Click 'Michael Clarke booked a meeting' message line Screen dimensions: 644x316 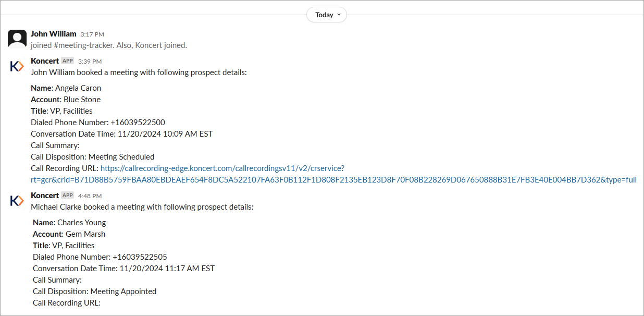142,207
